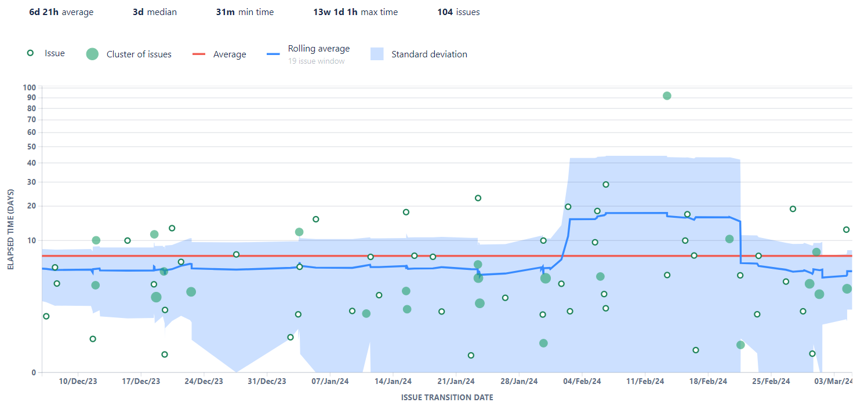Image resolution: width=868 pixels, height=406 pixels.
Task: Click the Cluster of issues legend dot
Action: pyautogui.click(x=93, y=54)
